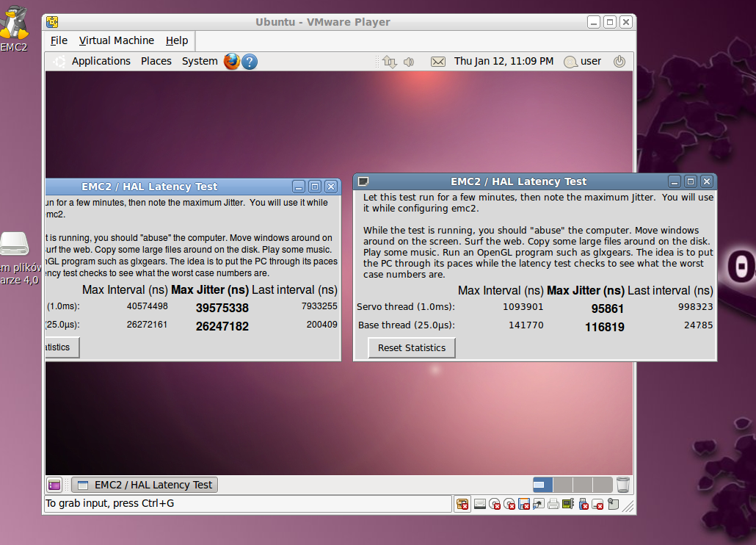Open the network connection indicator
The width and height of the screenshot is (756, 545).
coord(390,62)
